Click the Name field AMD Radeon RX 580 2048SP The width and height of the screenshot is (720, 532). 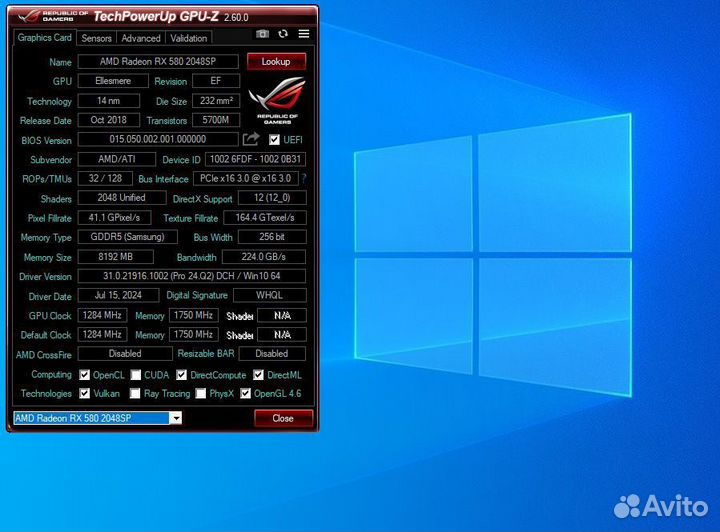click(158, 62)
